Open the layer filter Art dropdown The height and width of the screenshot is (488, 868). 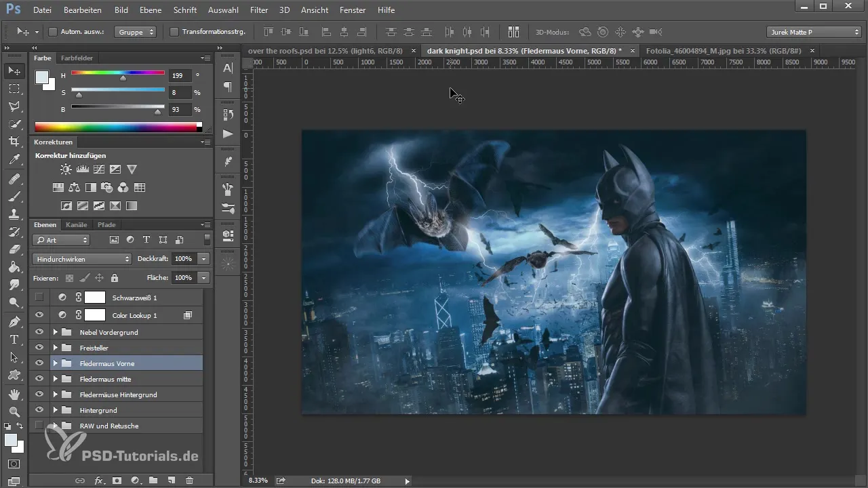[61, 240]
